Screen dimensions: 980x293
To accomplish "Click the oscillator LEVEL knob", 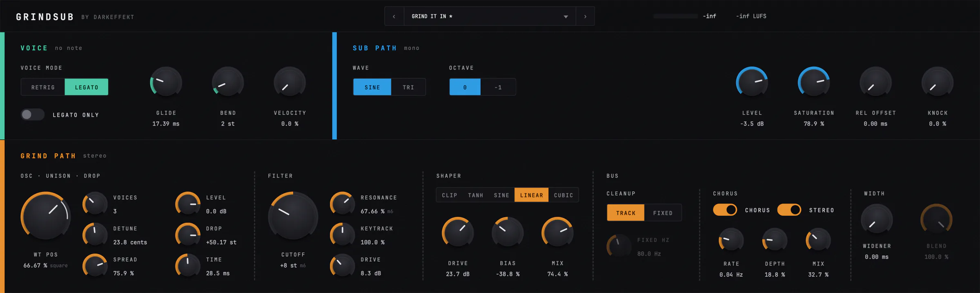I will 188,204.
